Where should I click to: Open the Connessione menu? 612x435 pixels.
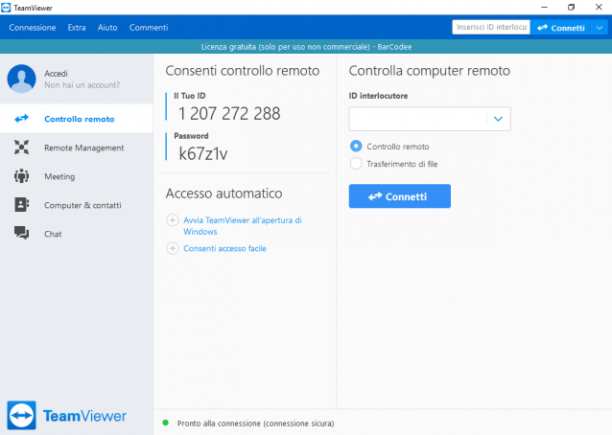[x=32, y=27]
